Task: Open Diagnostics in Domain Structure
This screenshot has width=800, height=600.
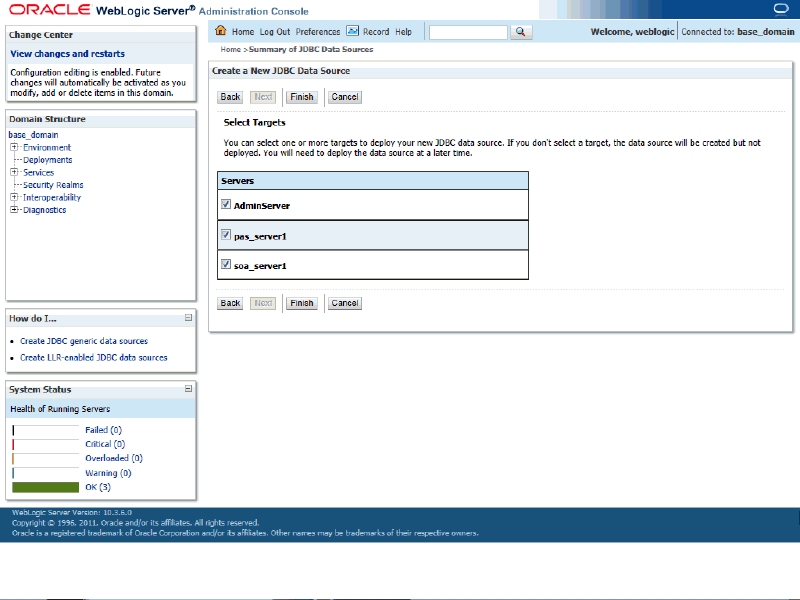Action: (x=44, y=210)
